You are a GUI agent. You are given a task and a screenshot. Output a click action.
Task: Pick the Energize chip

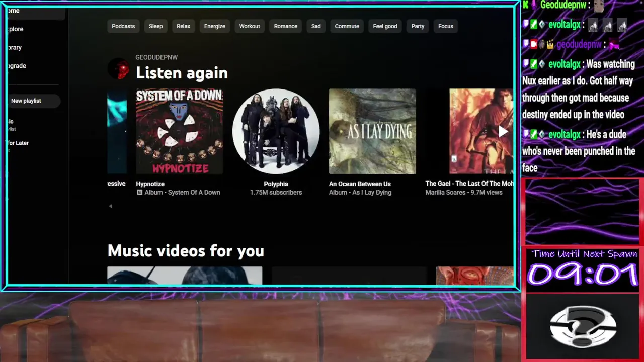[x=214, y=26]
